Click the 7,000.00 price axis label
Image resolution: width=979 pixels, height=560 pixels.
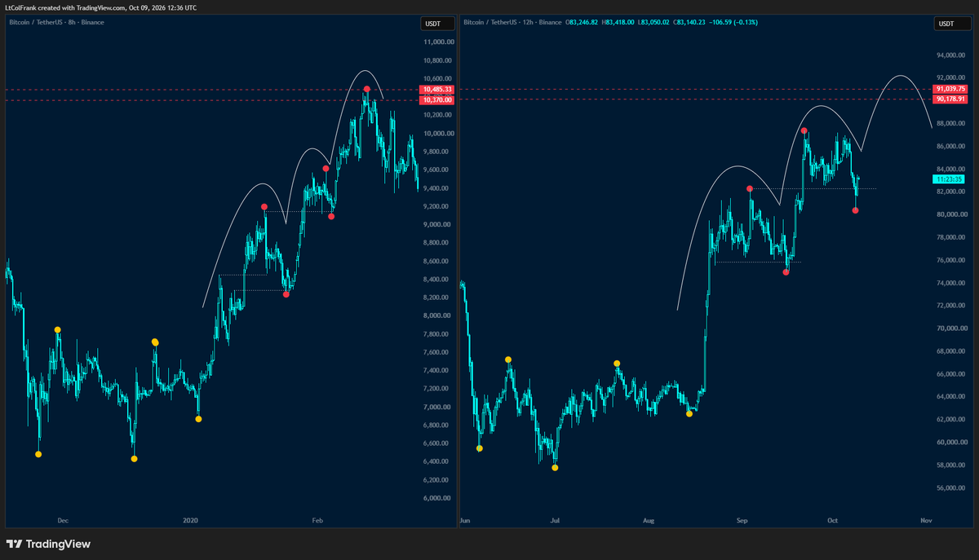pos(438,408)
